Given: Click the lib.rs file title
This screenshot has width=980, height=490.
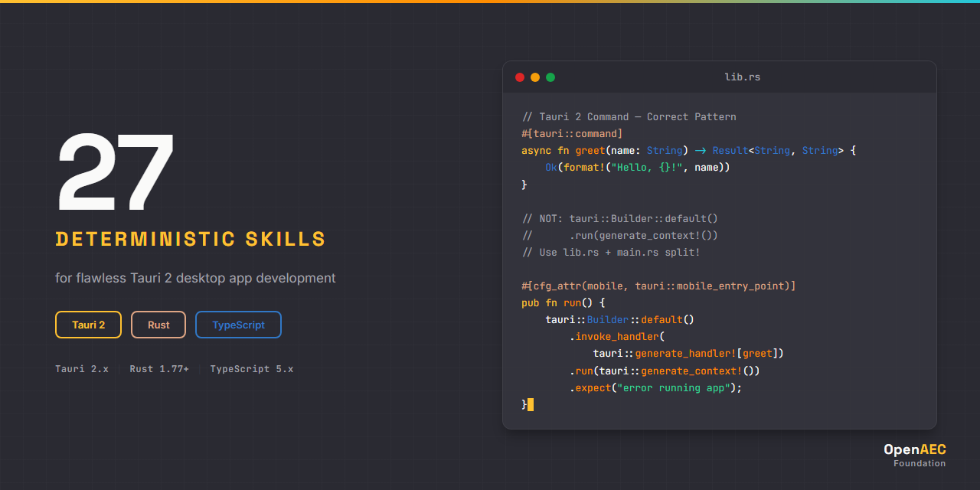Looking at the screenshot, I should coord(742,77).
